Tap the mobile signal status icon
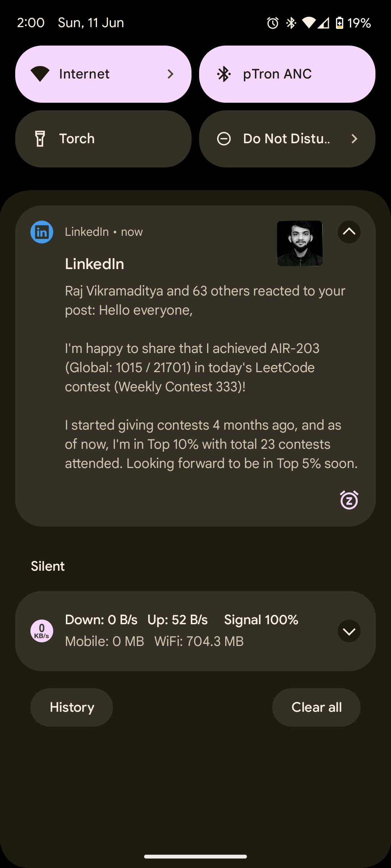The image size is (391, 868). (324, 23)
